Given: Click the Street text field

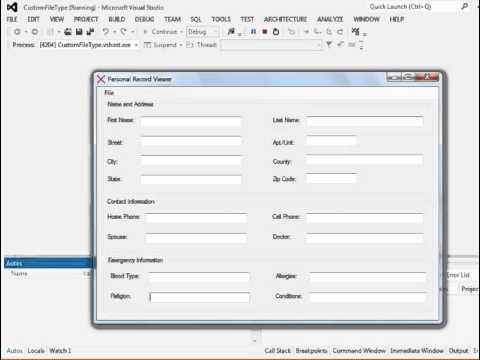Looking at the screenshot, I should click(x=190, y=141).
